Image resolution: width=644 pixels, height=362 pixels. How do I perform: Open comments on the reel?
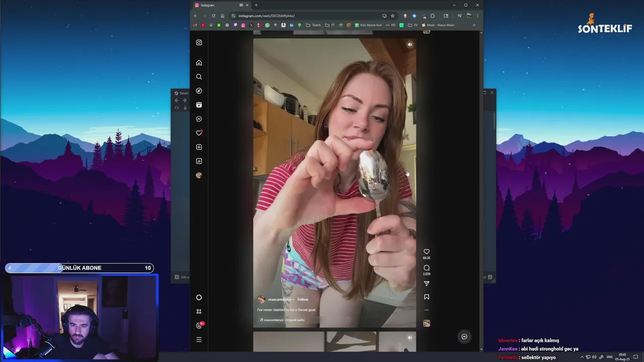[427, 268]
